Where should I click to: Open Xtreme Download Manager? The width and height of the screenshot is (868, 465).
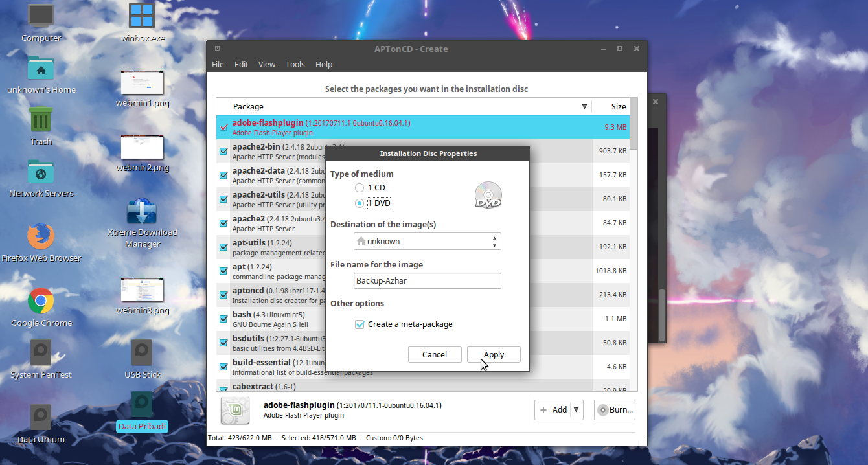click(x=142, y=211)
